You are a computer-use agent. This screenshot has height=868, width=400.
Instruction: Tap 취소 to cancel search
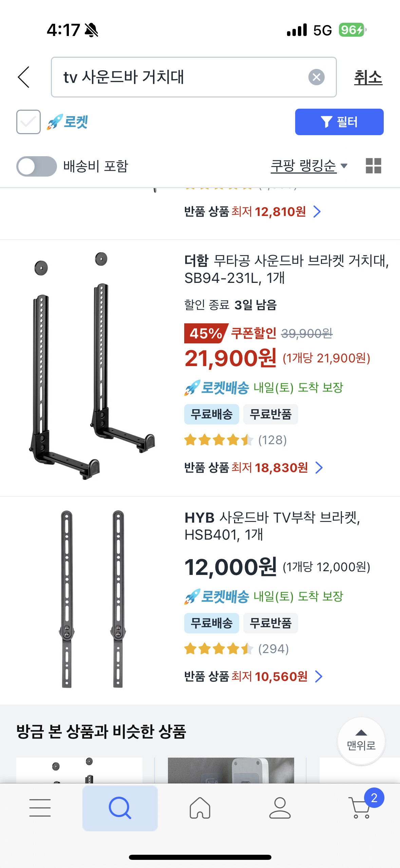[368, 77]
